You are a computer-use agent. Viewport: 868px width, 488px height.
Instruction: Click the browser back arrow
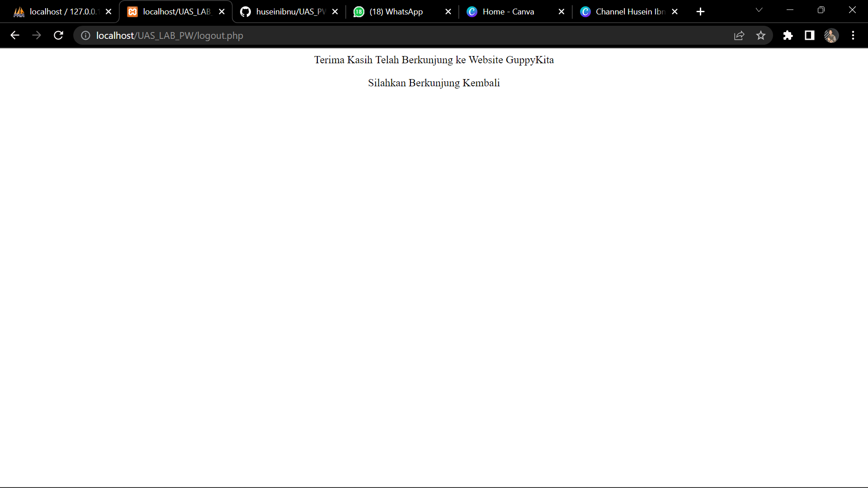(14, 35)
